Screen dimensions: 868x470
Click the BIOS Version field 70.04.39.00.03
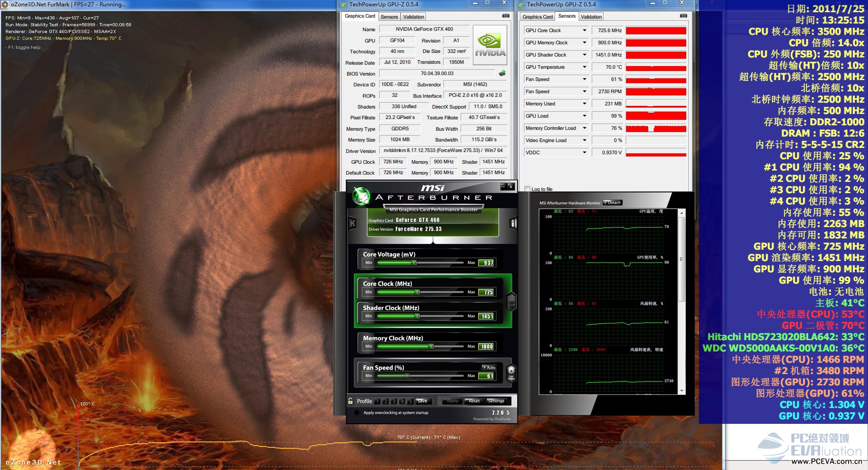[x=437, y=73]
